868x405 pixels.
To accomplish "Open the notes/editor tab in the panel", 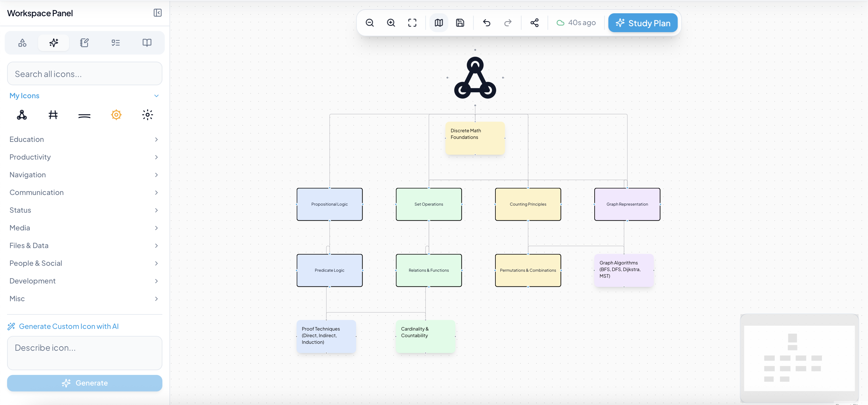I will tap(84, 42).
